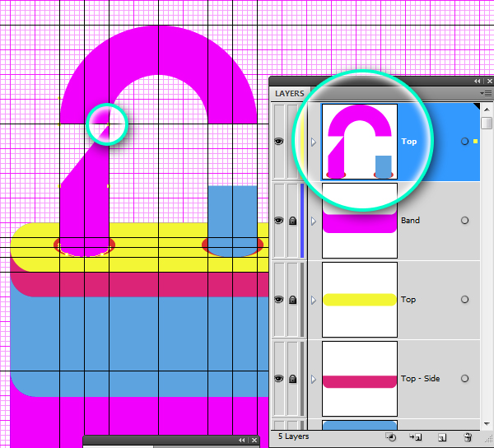Unlock the Top - Side layer padlock
The width and height of the screenshot is (494, 448).
click(x=292, y=379)
